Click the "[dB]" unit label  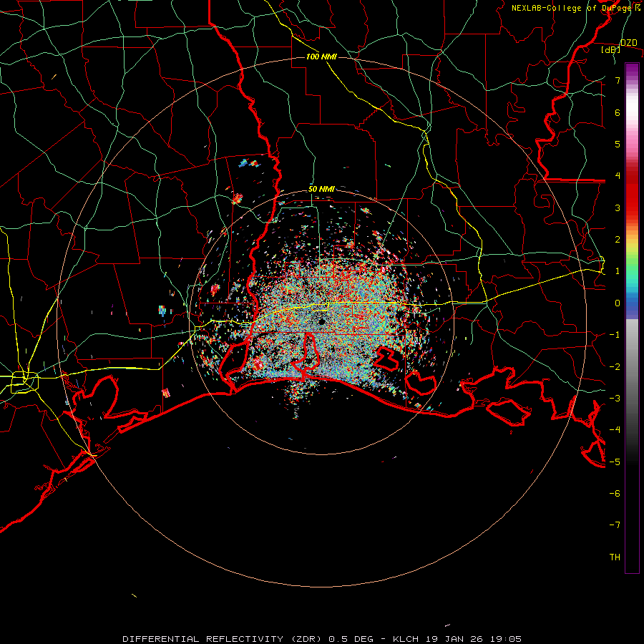[x=610, y=50]
